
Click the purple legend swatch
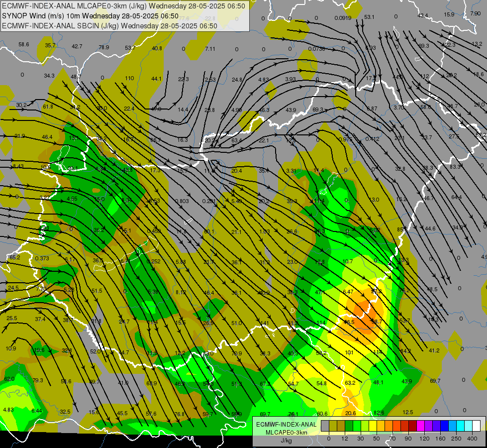[429, 426]
